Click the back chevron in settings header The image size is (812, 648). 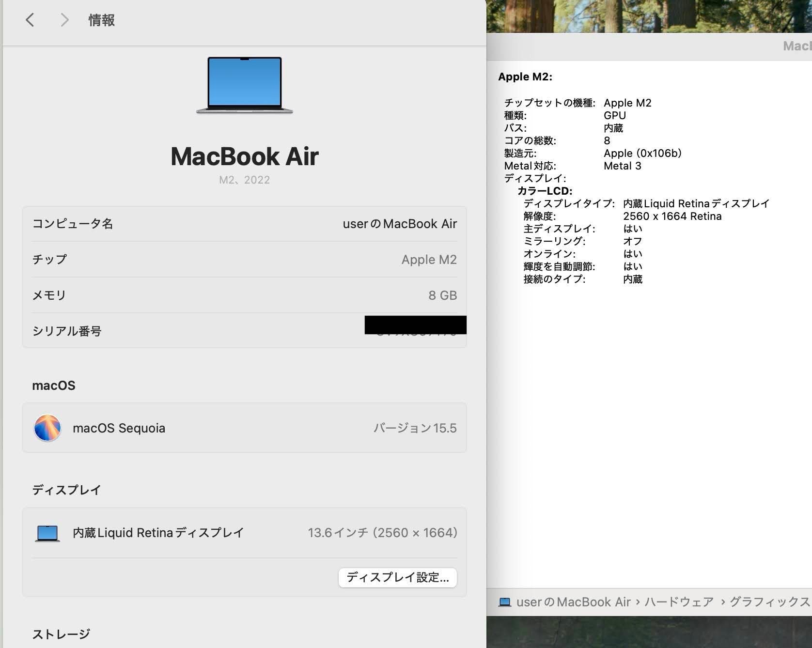pyautogui.click(x=30, y=20)
